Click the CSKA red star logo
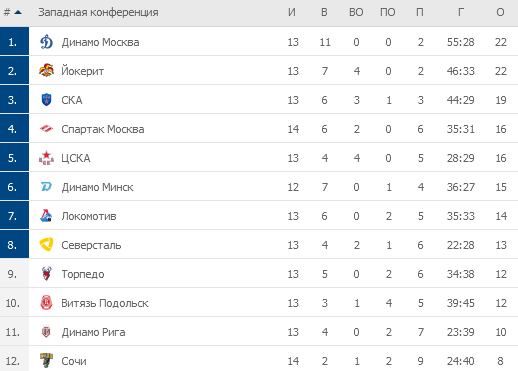The width and height of the screenshot is (518, 371). coord(46,158)
